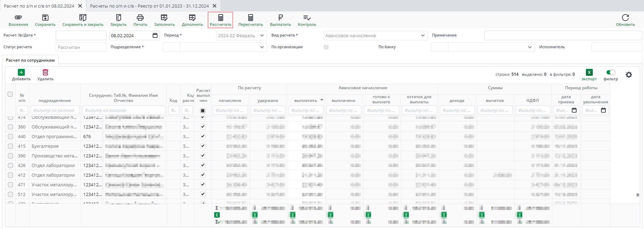Viewport: 644px width, 229px height.
Task: Run the Контроль check tool
Action: [307, 18]
